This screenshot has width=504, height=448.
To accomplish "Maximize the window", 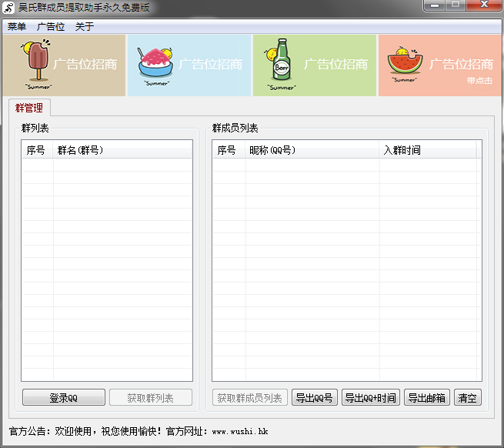I will [456, 5].
